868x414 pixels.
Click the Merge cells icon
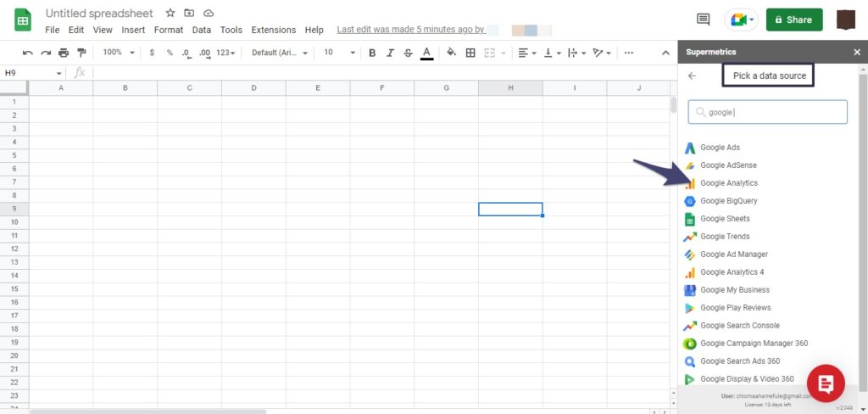[489, 53]
